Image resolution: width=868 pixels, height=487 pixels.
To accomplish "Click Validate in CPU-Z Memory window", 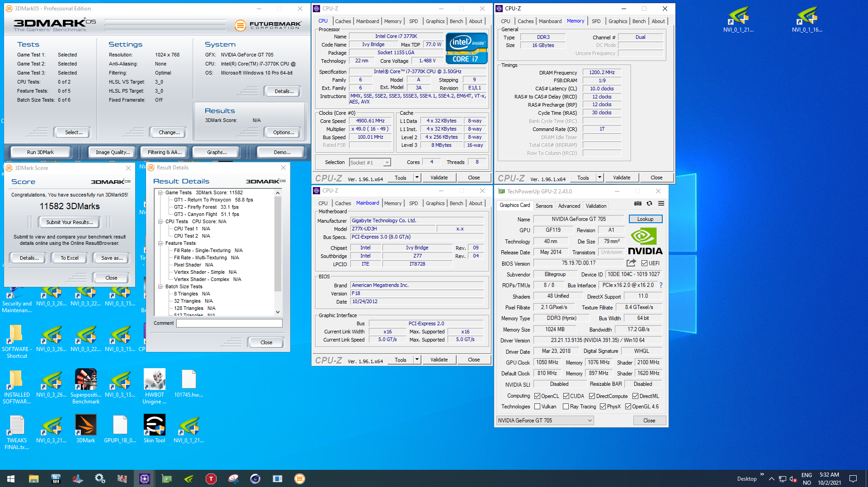I will click(622, 178).
